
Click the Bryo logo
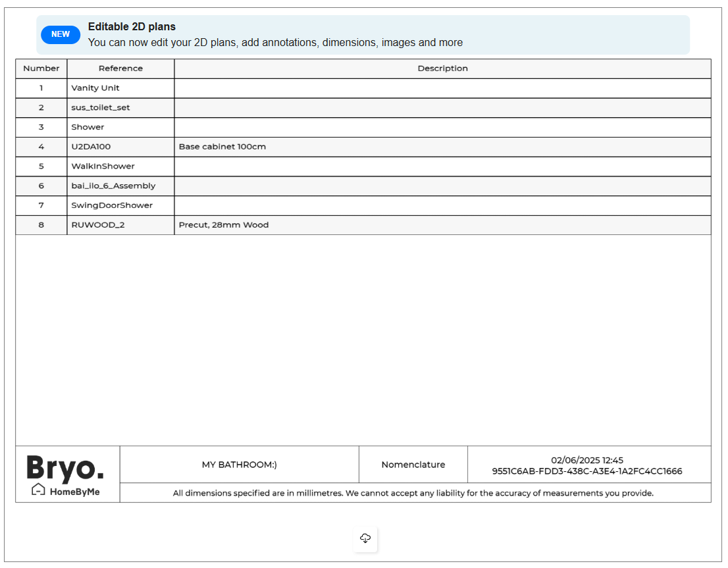point(65,468)
